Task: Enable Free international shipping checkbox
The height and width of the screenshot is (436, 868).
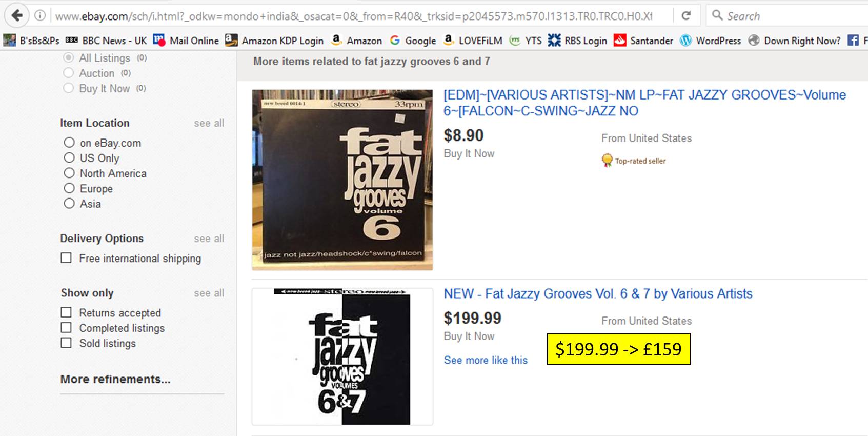Action: tap(66, 257)
